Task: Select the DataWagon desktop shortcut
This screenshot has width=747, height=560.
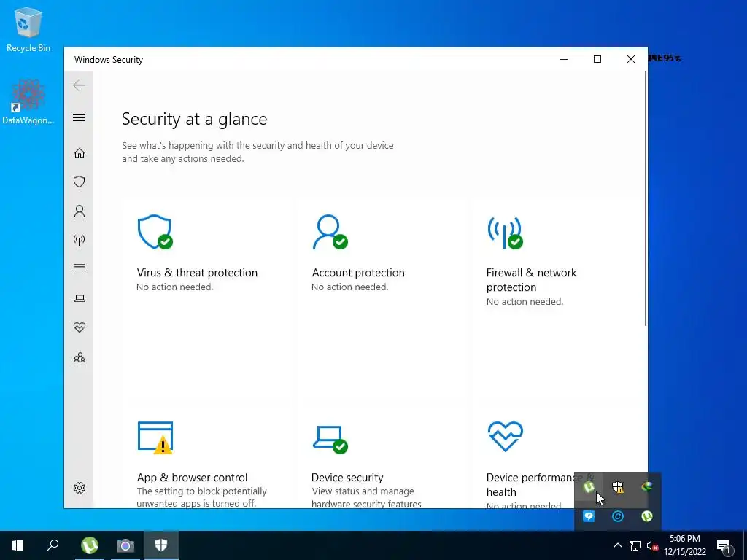Action: click(x=28, y=102)
